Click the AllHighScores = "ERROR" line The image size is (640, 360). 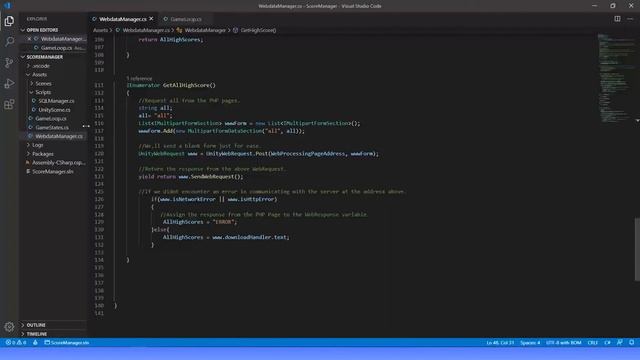coord(200,222)
